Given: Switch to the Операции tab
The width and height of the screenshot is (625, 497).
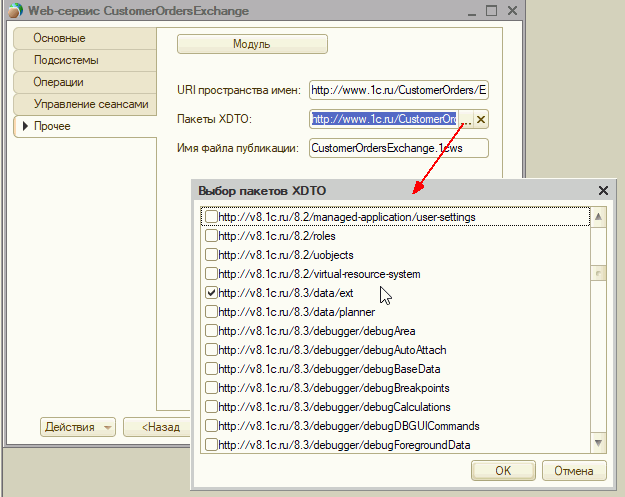Looking at the screenshot, I should pos(85,82).
